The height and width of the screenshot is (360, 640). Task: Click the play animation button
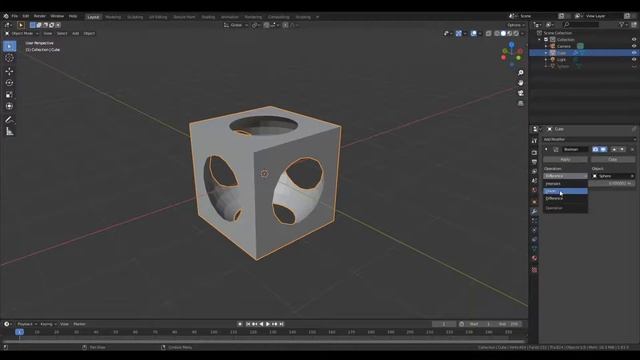(268, 324)
